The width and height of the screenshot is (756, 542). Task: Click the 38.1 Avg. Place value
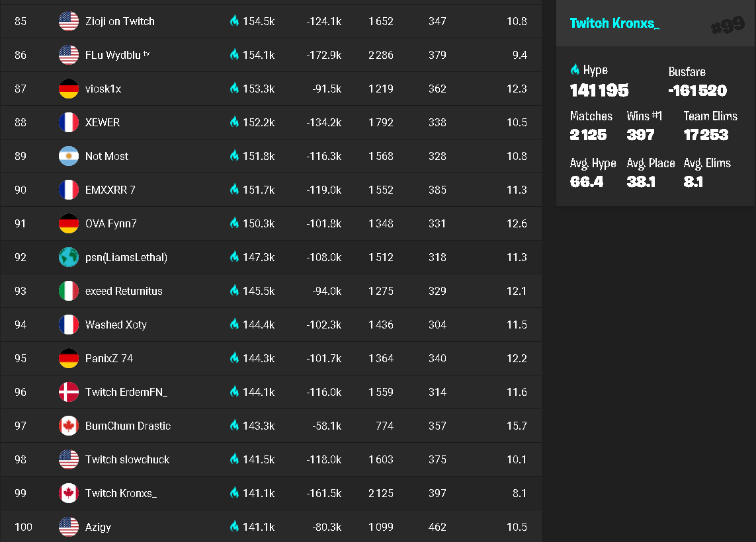[641, 182]
